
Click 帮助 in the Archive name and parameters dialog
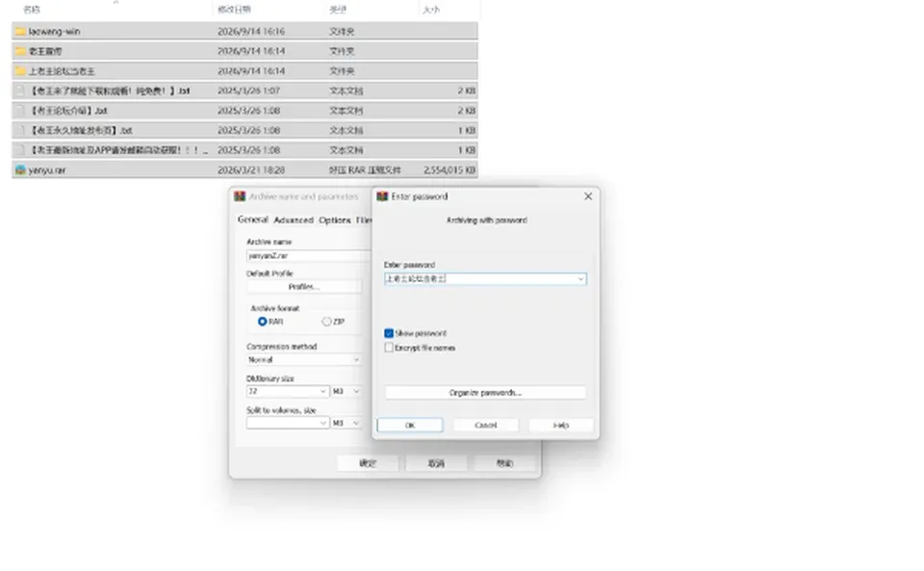click(x=504, y=463)
